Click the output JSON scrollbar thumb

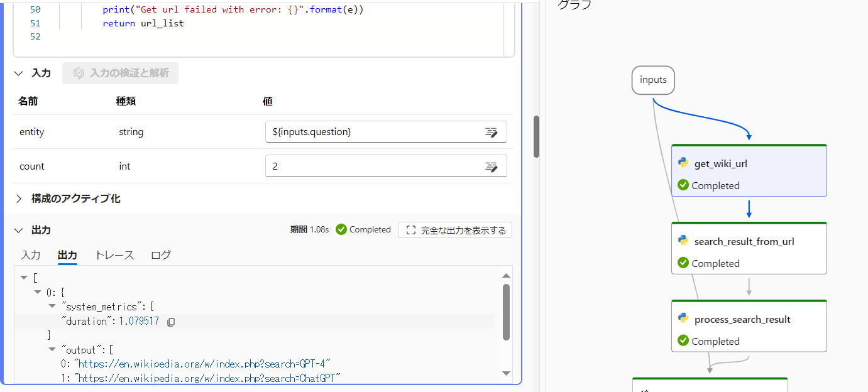tap(507, 312)
